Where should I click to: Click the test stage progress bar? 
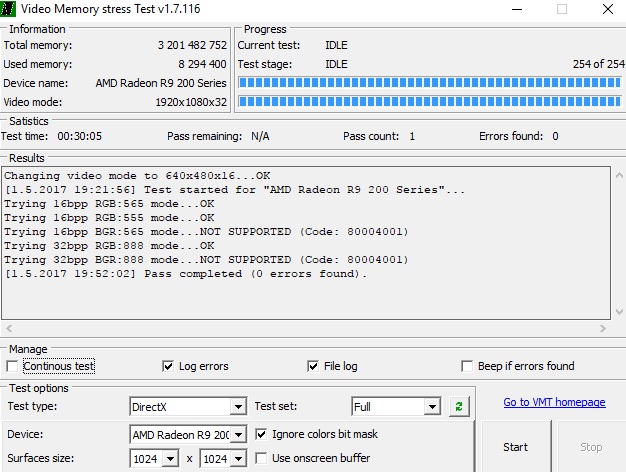click(x=430, y=83)
